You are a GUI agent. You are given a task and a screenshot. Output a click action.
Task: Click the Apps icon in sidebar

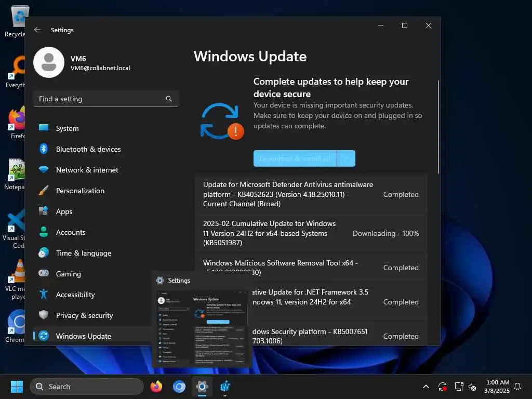(x=44, y=211)
